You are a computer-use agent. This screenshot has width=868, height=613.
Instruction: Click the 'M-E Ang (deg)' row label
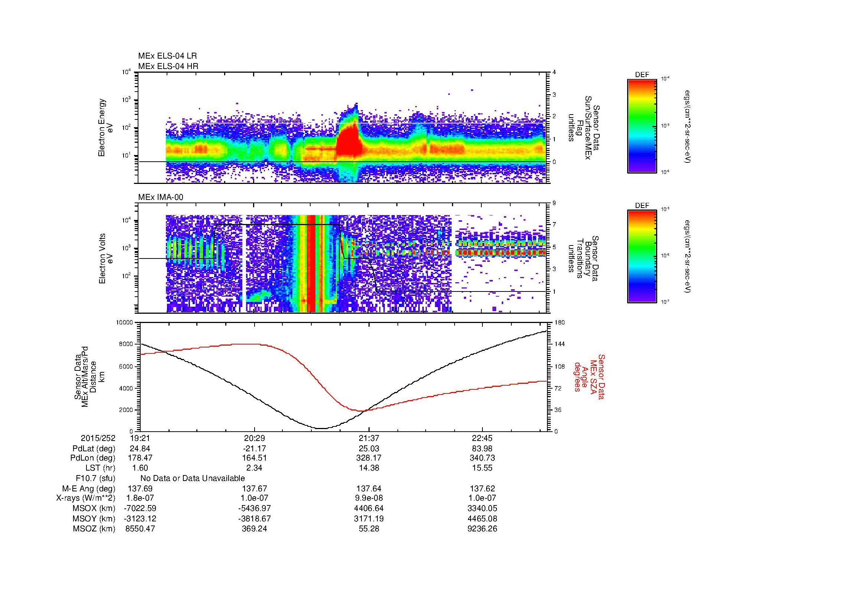pos(89,488)
